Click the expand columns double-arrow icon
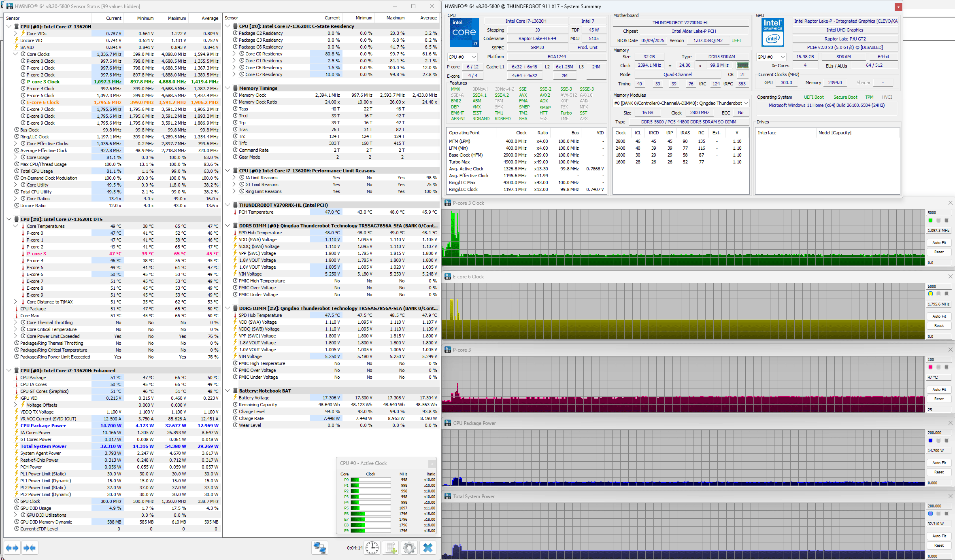Image resolution: width=955 pixels, height=560 pixels. [12, 548]
